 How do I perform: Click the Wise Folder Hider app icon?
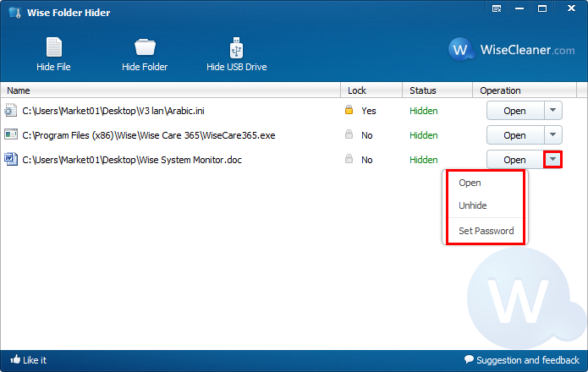click(14, 13)
